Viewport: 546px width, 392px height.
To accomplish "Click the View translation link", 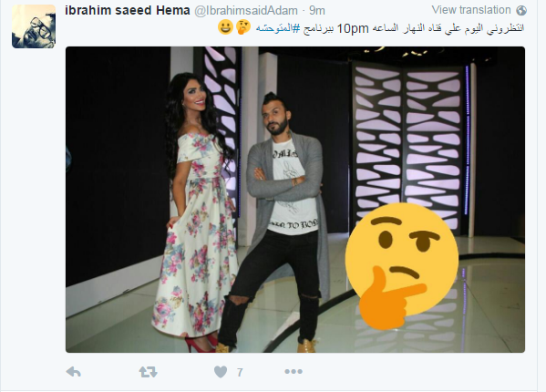I will 471,10.
